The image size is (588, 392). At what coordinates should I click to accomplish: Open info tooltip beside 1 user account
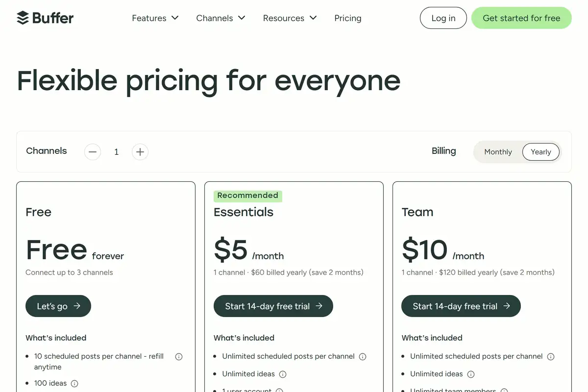pyautogui.click(x=279, y=390)
